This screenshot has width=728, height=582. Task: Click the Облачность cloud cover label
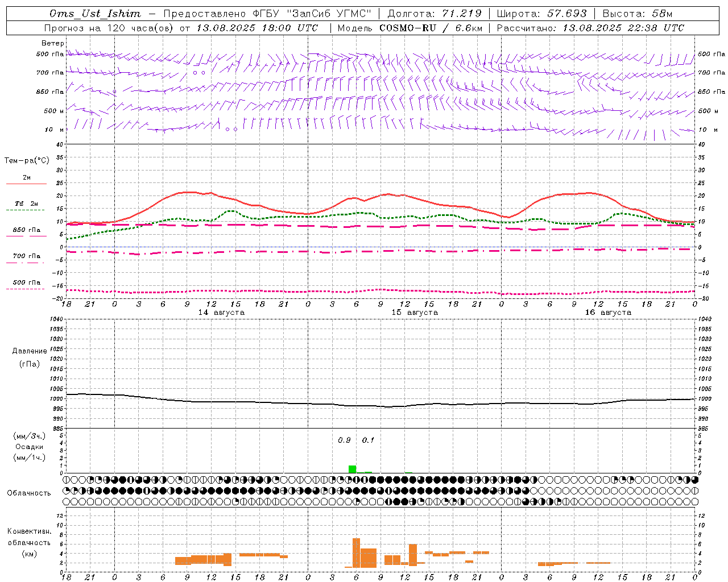coord(29,493)
